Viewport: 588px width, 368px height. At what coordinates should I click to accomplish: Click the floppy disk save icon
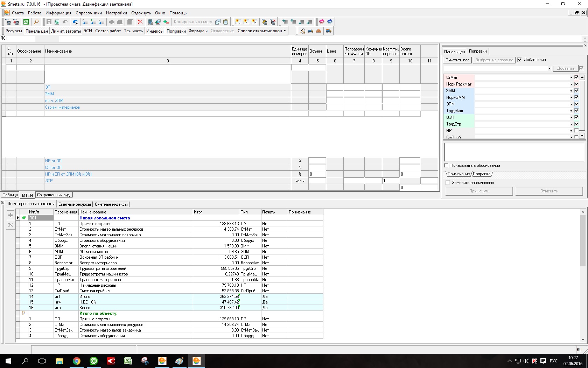point(49,22)
